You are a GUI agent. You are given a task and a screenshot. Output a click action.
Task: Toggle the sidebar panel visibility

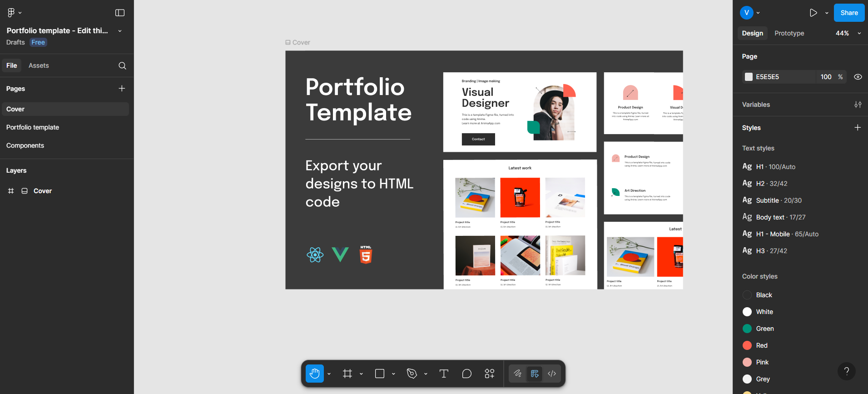click(120, 13)
